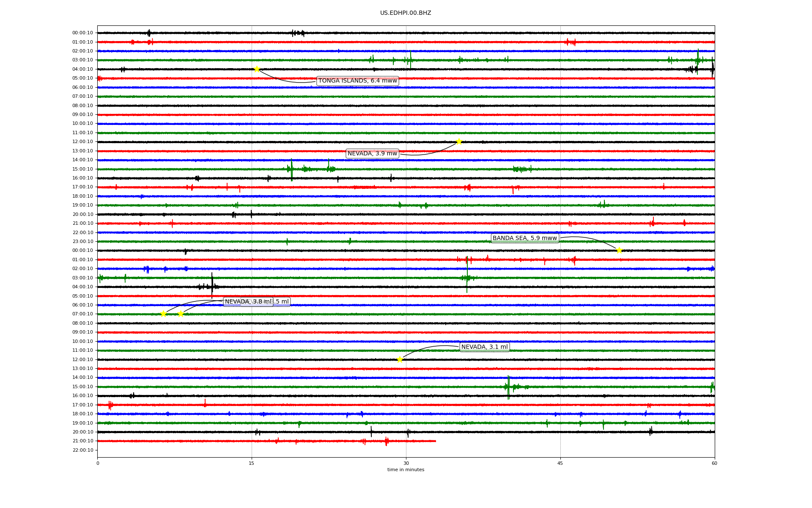This screenshot has width=812, height=508.
Task: Click the "time in minutes" axis label
Action: (406, 469)
